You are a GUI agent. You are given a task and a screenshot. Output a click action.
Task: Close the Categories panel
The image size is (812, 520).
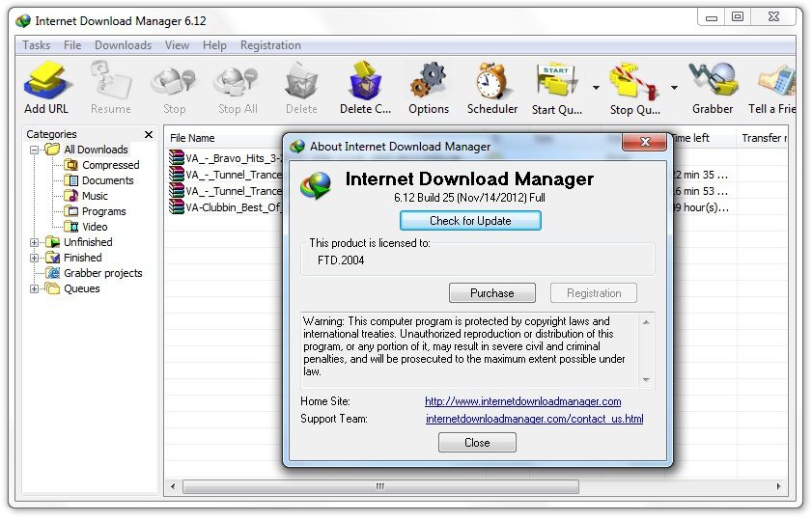pyautogui.click(x=149, y=134)
